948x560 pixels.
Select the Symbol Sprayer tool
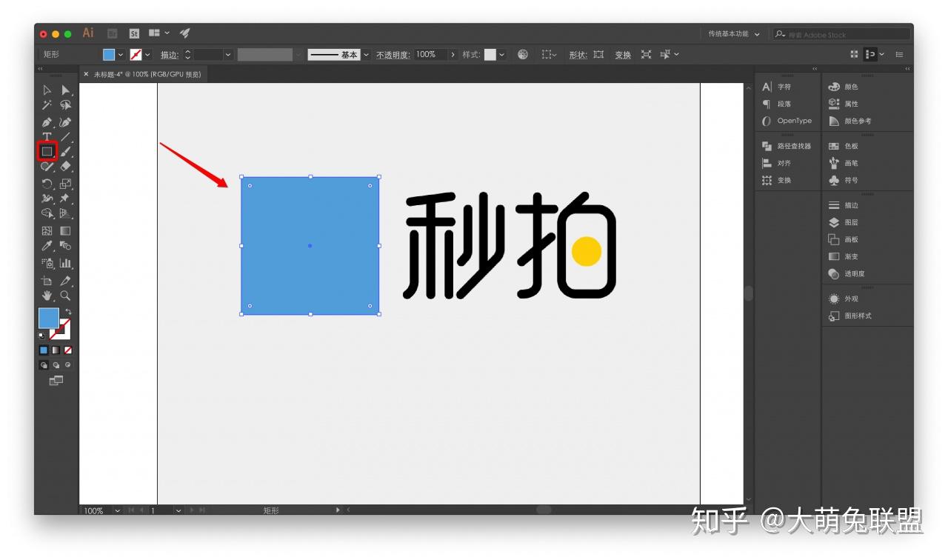(47, 263)
